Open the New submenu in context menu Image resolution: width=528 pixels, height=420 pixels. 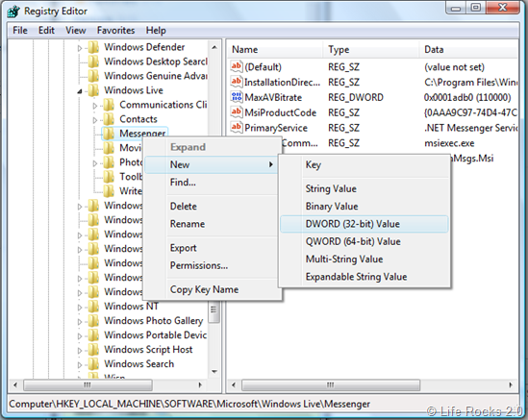pyautogui.click(x=212, y=164)
